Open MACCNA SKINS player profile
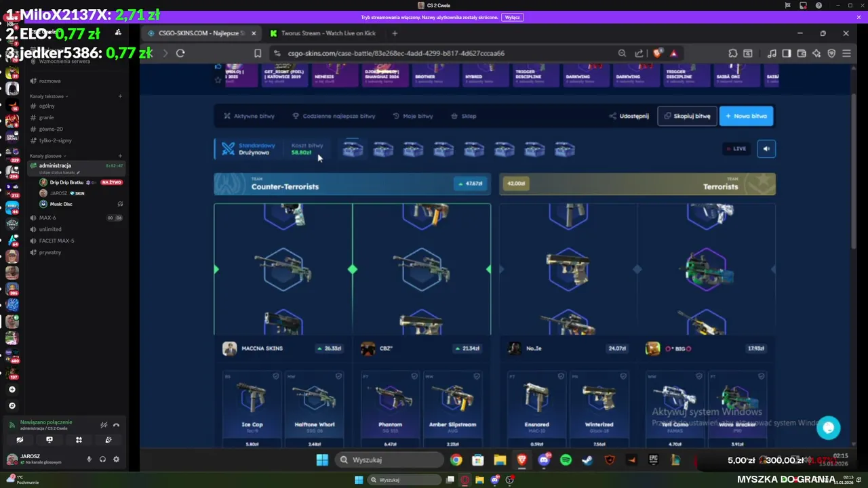Screen dimensions: 868x488 253,348
